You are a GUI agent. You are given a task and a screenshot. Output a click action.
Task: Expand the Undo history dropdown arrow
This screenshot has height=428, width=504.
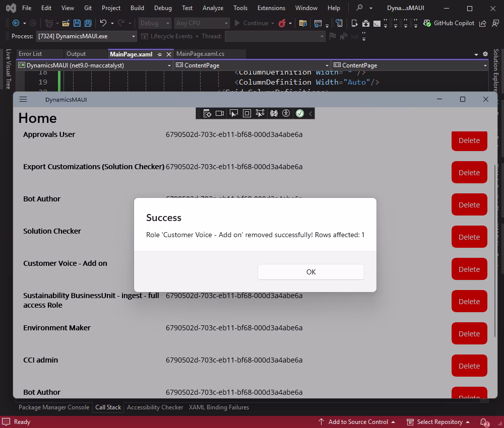point(112,24)
